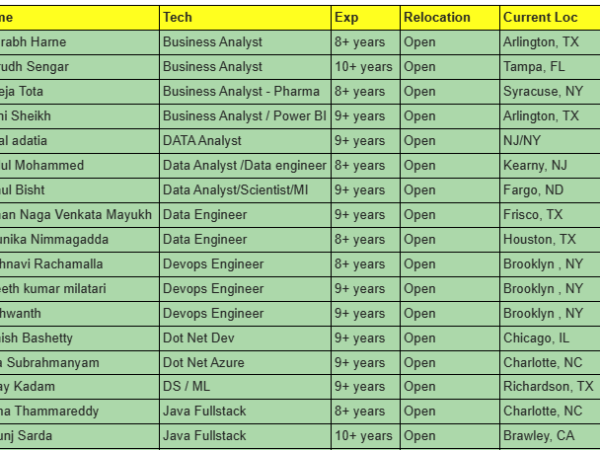Select the Data Analyst /Data engineer cell
Image resolution: width=600 pixels, height=450 pixels.
pos(244,165)
